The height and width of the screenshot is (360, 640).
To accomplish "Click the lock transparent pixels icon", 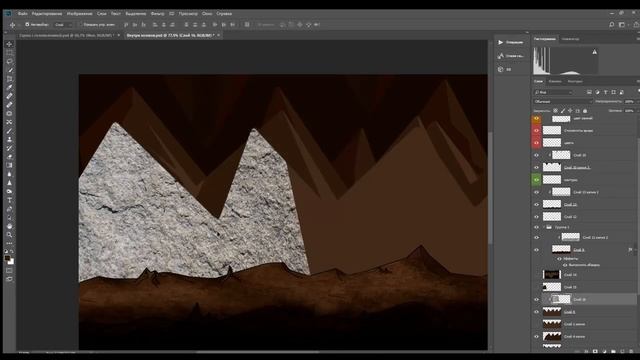I will [x=556, y=111].
